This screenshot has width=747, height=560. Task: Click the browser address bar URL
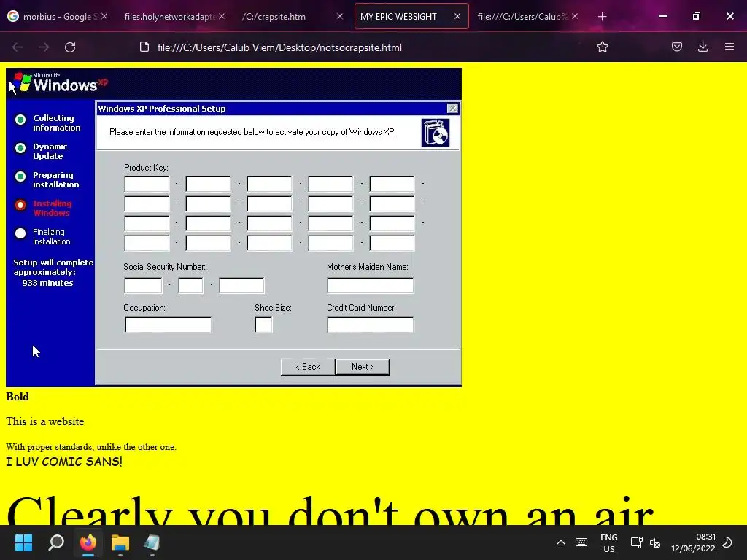(x=279, y=47)
